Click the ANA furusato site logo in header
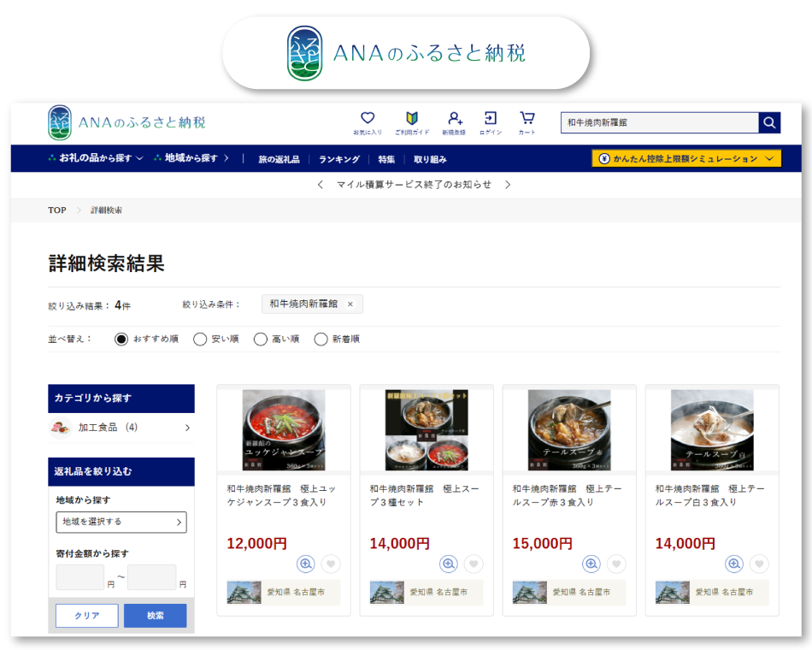This screenshot has width=812, height=650. point(127,123)
